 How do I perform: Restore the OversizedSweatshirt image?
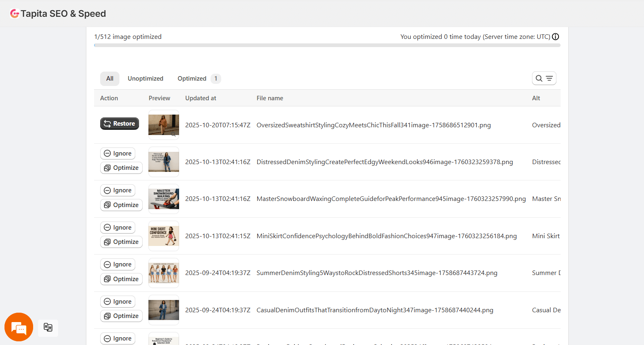[119, 124]
